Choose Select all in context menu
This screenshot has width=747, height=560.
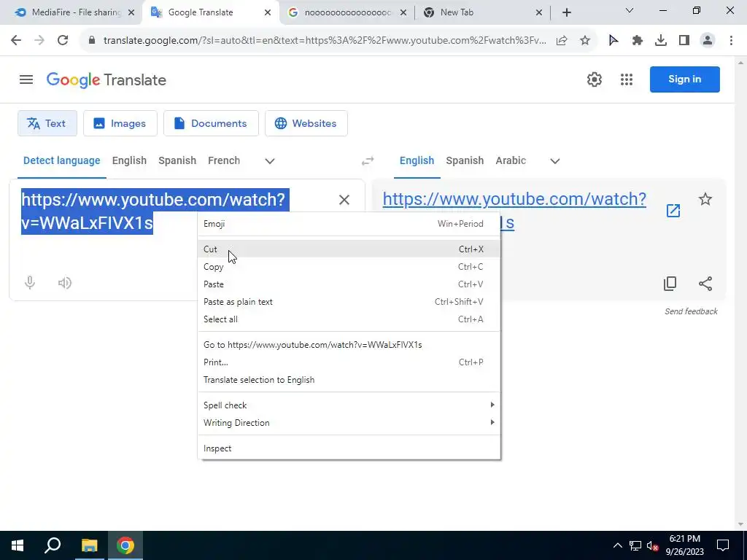[349, 319]
